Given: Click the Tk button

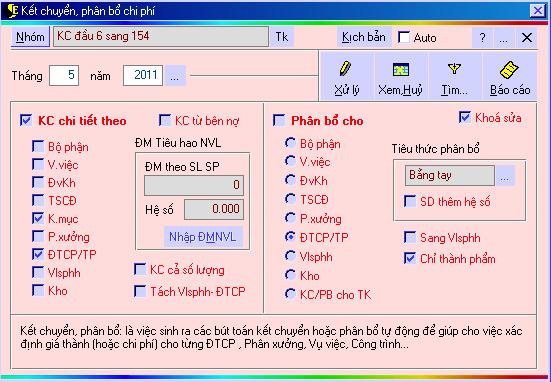Looking at the screenshot, I should click(x=282, y=37).
